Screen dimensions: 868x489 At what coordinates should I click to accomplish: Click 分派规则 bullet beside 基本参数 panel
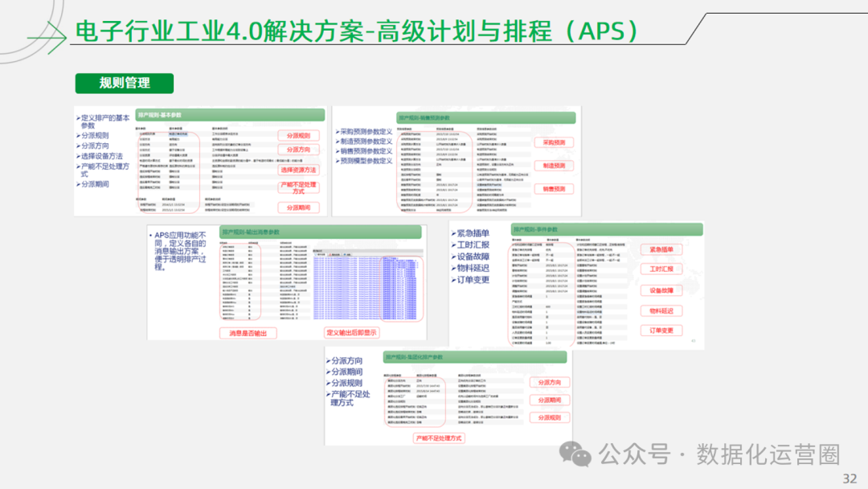[x=92, y=136]
